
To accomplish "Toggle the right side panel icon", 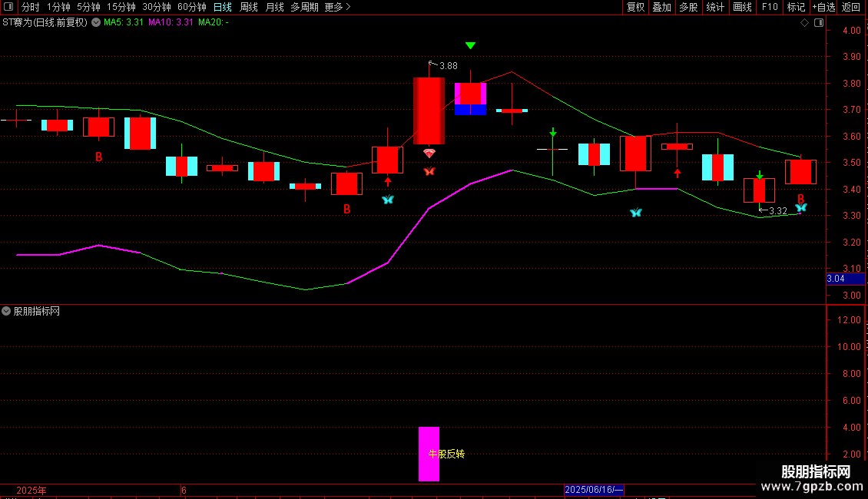I will (x=819, y=23).
